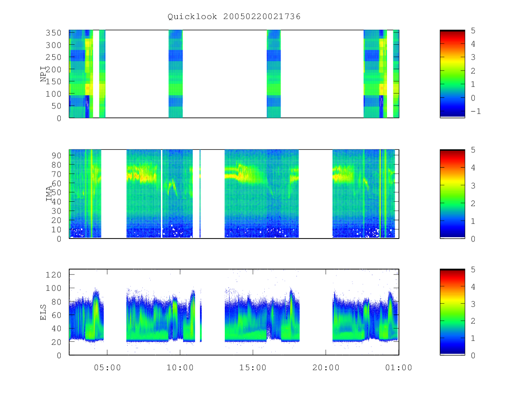Click the "200" tick on NPI axis
532x399 pixels.
54,70
